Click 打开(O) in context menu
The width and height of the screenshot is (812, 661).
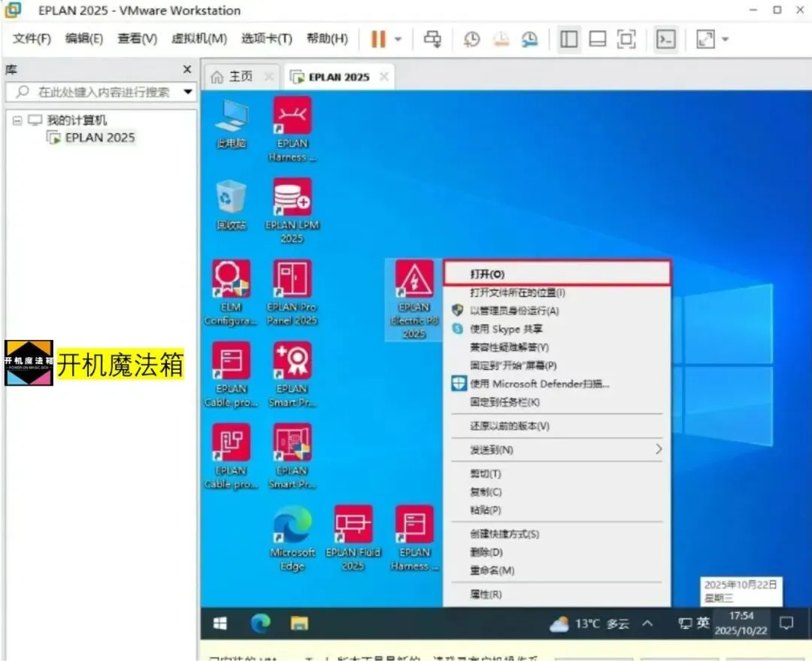[x=557, y=274]
